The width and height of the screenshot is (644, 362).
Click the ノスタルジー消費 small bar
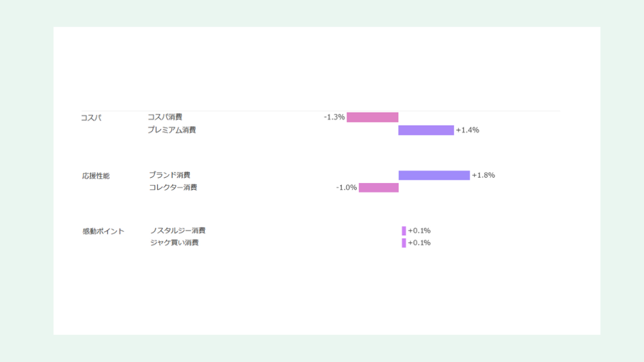tap(404, 231)
